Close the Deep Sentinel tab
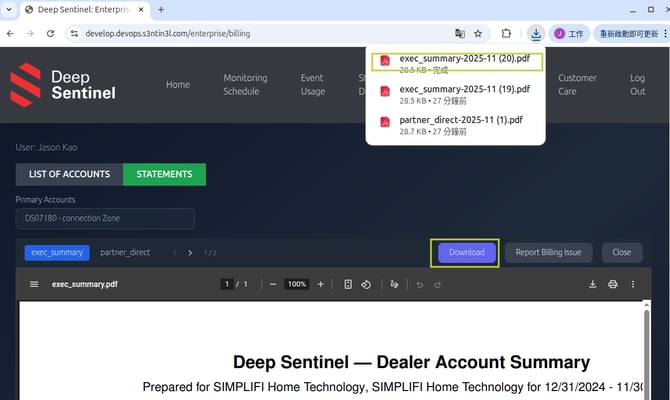The width and height of the screenshot is (670, 400). [x=141, y=9]
